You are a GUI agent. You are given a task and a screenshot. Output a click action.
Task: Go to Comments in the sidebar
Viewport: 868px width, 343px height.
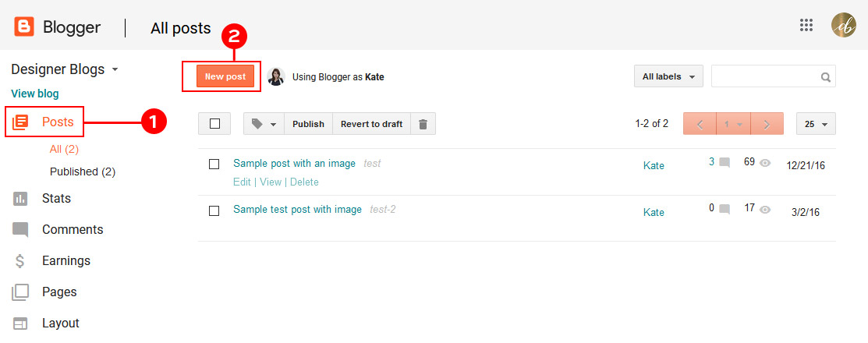coord(72,230)
